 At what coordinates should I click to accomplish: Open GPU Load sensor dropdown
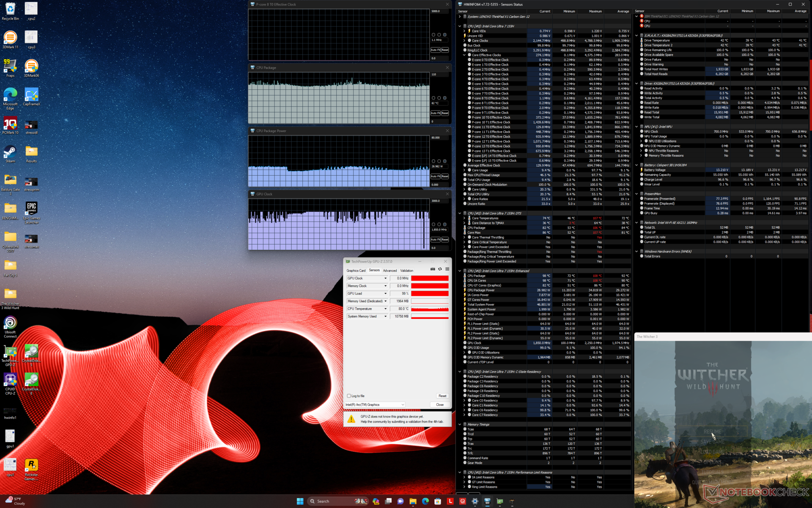point(385,293)
